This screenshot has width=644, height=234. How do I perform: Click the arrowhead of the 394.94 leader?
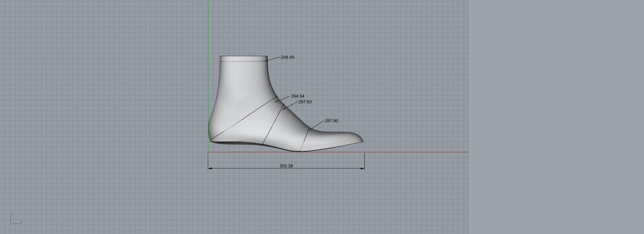pos(277,101)
